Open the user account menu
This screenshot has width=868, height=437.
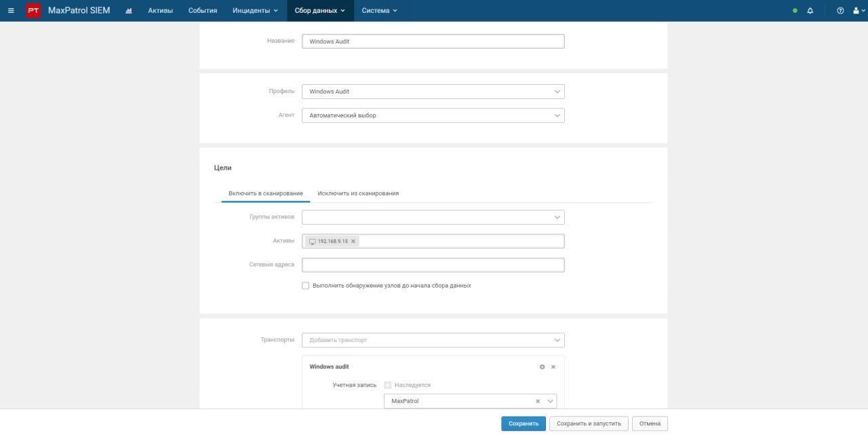858,11
